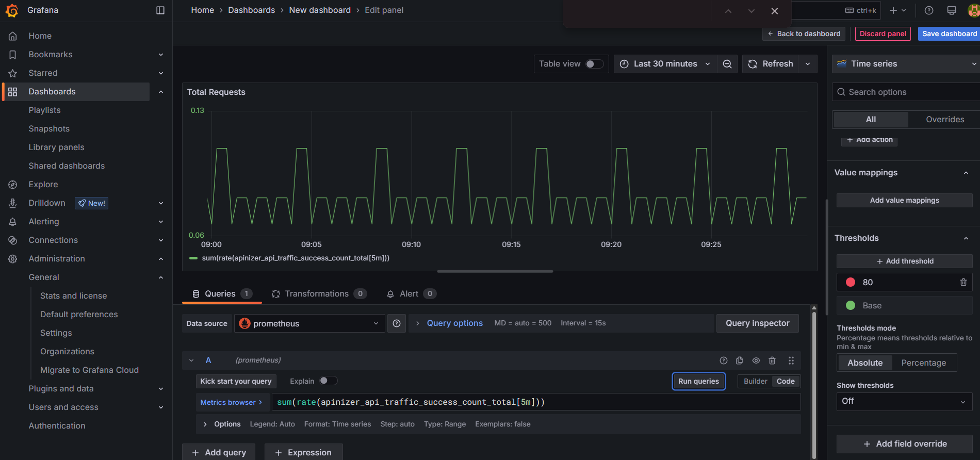
Task: Focus the Search options input field
Action: coord(906,92)
